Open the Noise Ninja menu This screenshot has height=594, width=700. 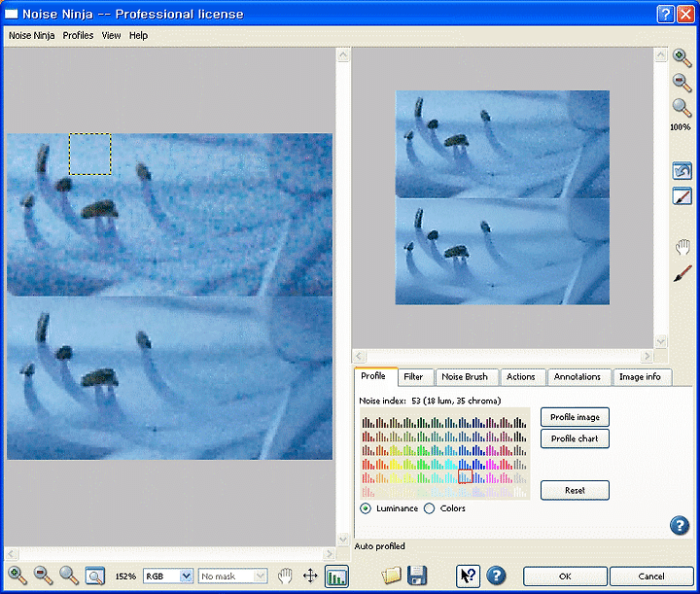(x=32, y=35)
